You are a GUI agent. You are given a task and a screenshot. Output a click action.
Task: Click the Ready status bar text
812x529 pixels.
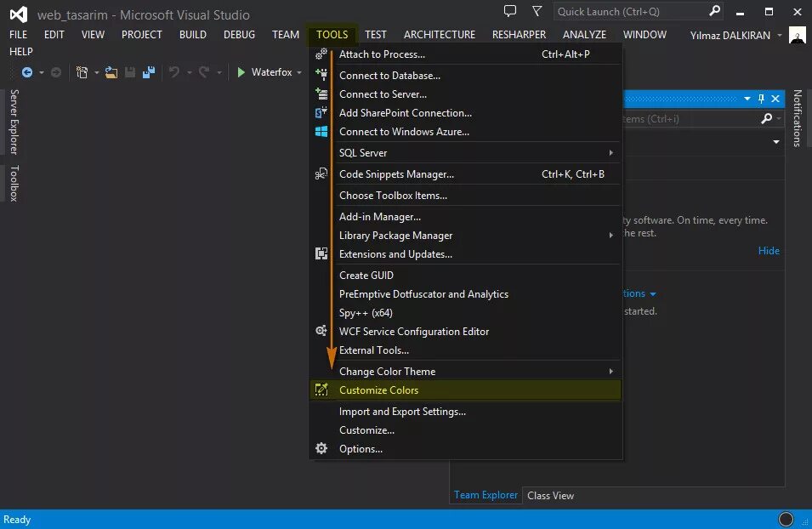pyautogui.click(x=17, y=519)
